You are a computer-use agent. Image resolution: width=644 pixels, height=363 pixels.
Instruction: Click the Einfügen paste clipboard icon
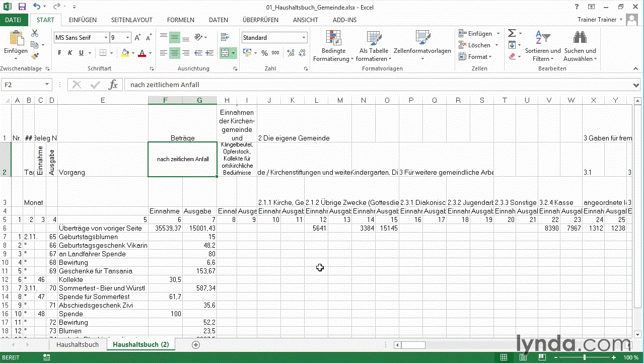click(16, 38)
